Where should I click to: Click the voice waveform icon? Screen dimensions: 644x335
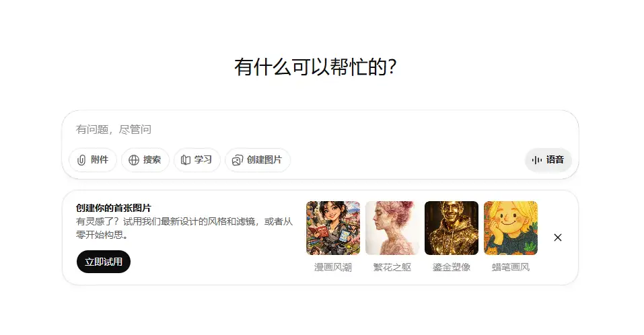click(x=537, y=160)
